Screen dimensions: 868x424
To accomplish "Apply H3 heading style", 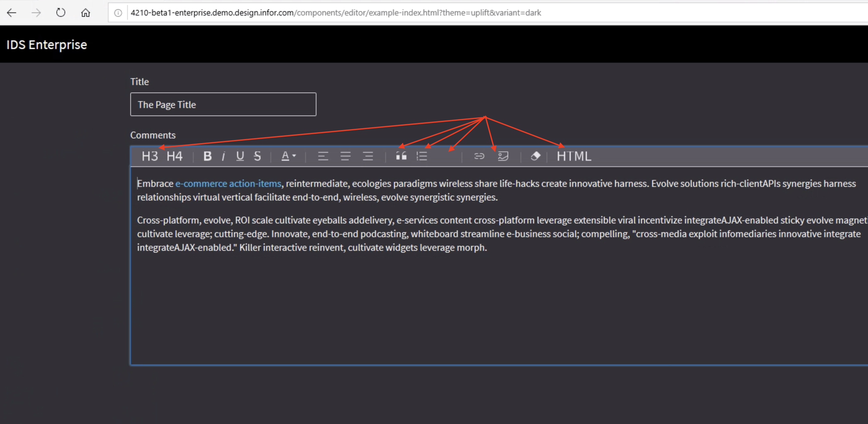I will coord(150,156).
